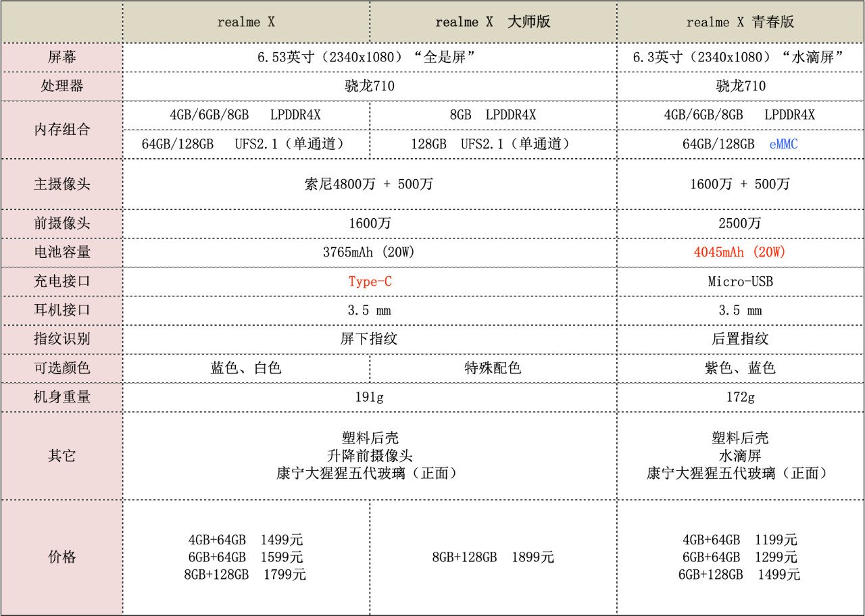The height and width of the screenshot is (616, 865).
Task: Select the 前摄像头 row label
Action: coord(61,224)
